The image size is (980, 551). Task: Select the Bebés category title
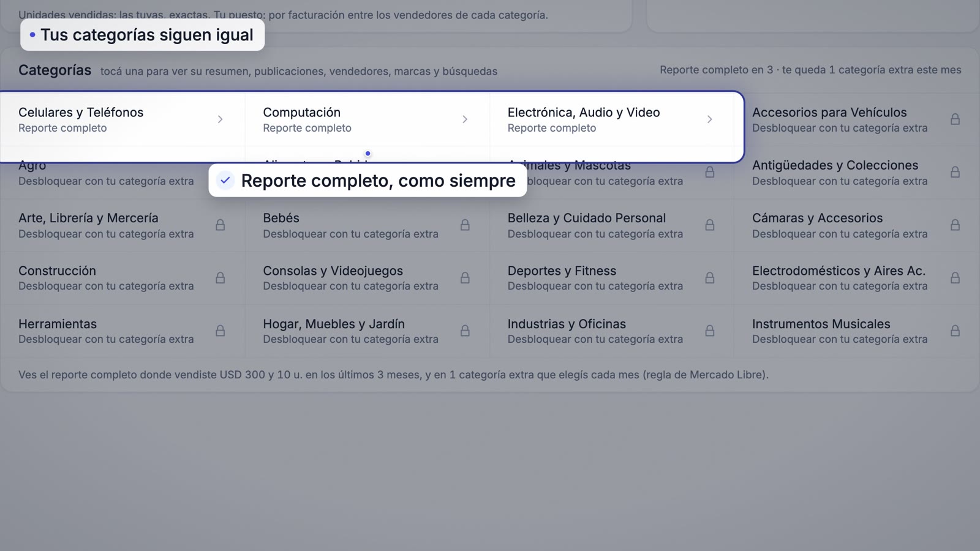pos(281,218)
